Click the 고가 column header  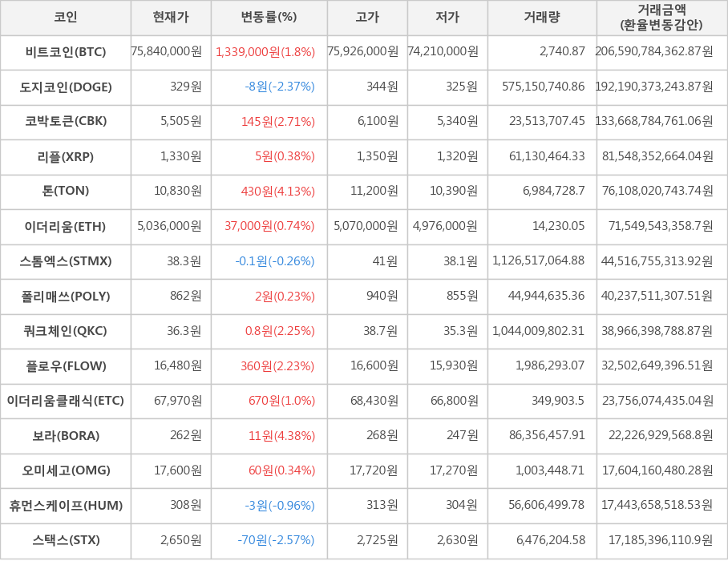(x=367, y=17)
